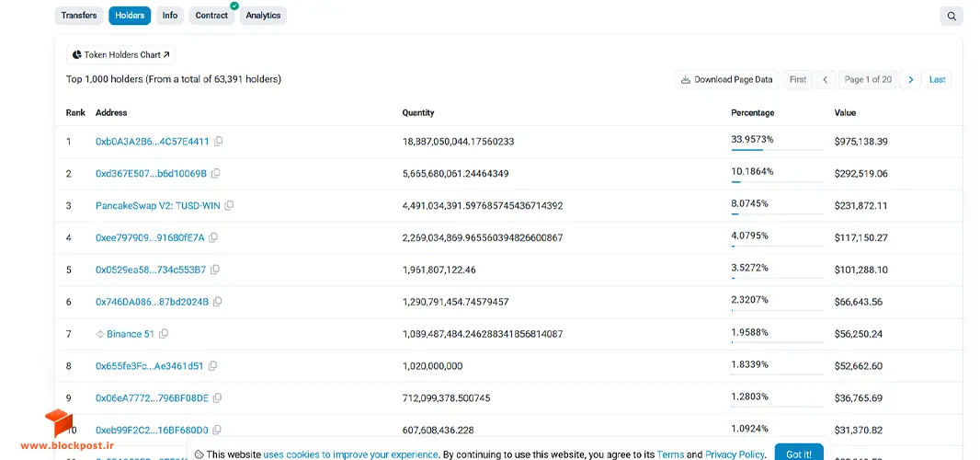Viewport: 980px width, 460px height.
Task: Switch to the Transfers tab
Action: [79, 16]
